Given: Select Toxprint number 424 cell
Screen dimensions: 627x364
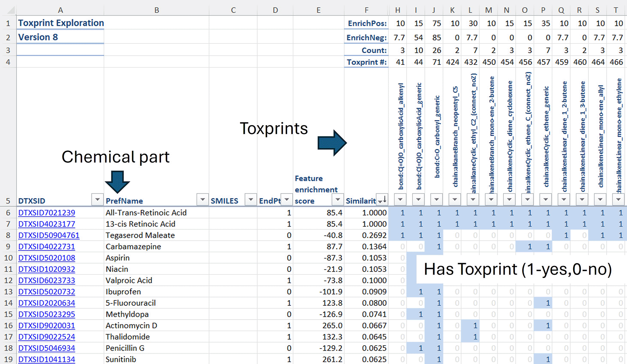Looking at the screenshot, I should point(452,62).
